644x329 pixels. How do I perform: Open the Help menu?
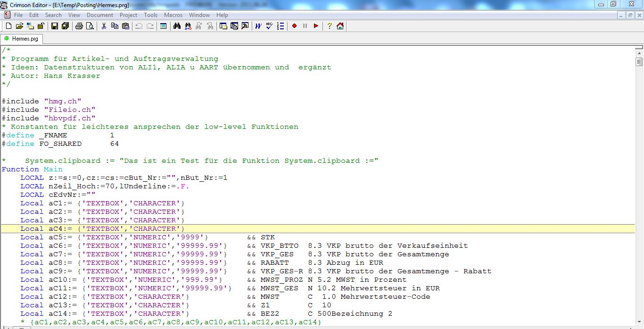tap(222, 15)
